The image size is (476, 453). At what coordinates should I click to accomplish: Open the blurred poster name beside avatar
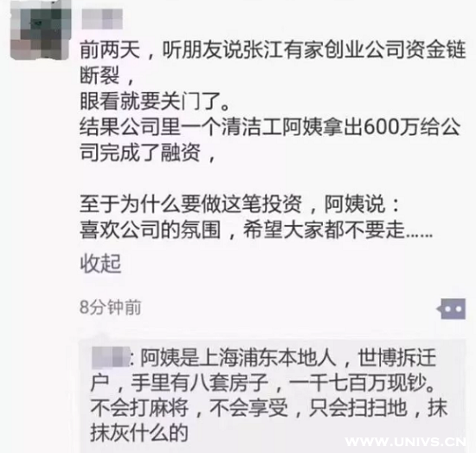(102, 19)
